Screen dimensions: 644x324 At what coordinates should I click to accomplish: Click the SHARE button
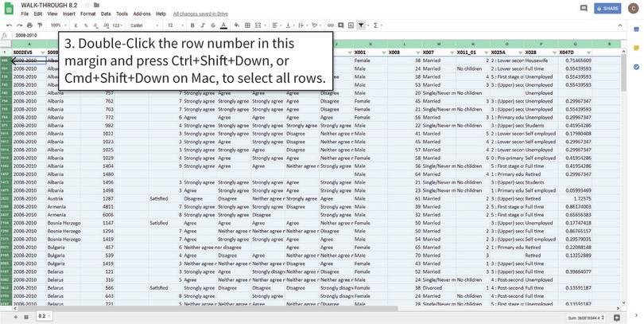[607, 8]
